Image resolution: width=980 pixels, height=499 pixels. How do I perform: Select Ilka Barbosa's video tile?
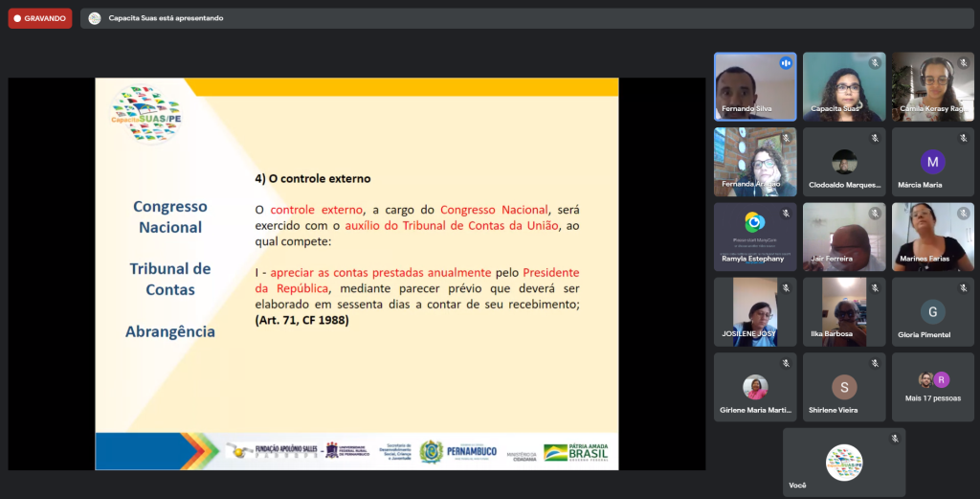pyautogui.click(x=843, y=311)
